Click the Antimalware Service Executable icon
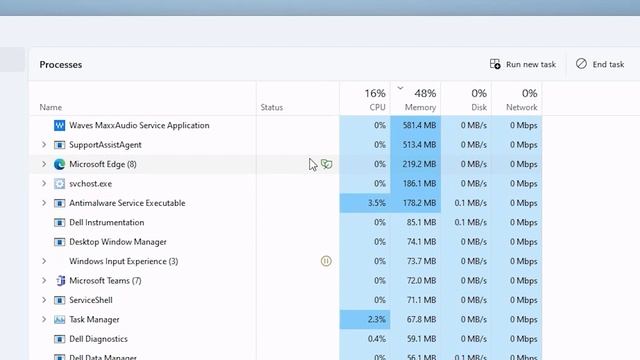Viewport: 640px width, 360px height. click(x=60, y=203)
